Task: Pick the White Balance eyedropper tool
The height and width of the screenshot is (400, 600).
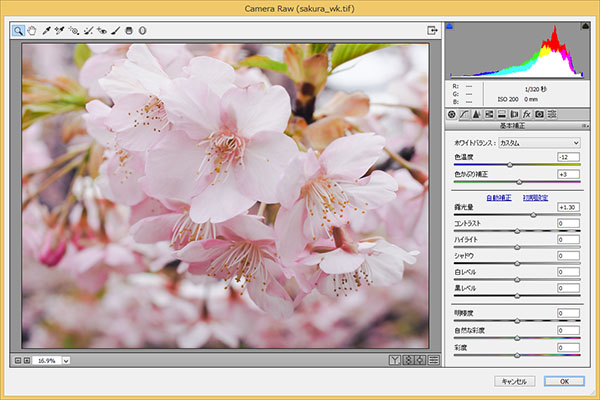Action: [x=46, y=31]
